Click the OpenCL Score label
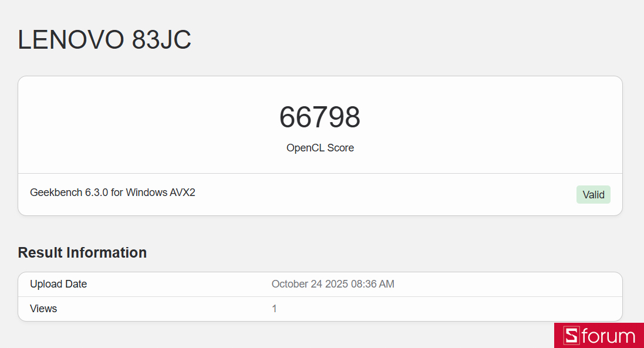This screenshot has width=644, height=348. click(x=320, y=148)
